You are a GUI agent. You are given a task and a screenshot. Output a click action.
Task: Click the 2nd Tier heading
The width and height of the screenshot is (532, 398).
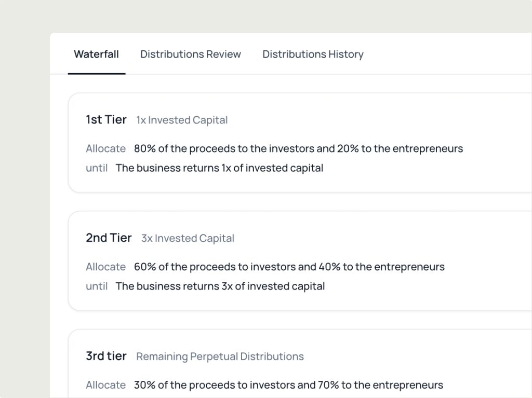coord(109,238)
